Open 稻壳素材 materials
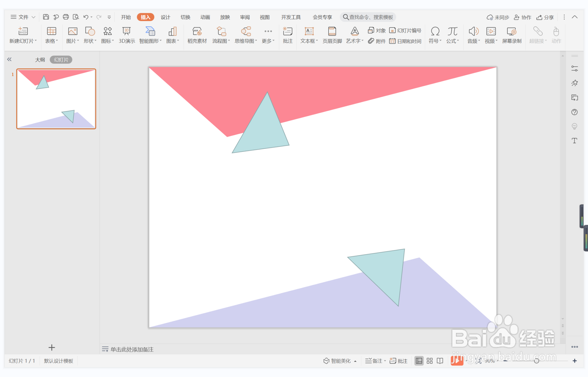This screenshot has height=377, width=588. click(197, 35)
